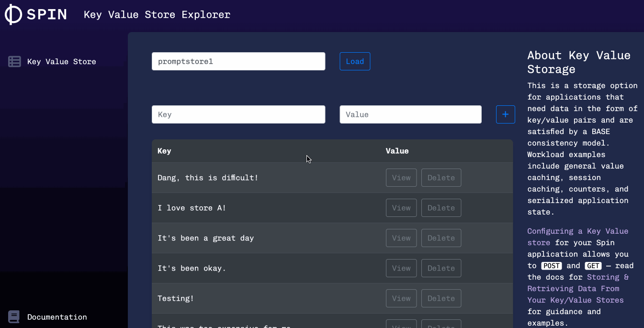The width and height of the screenshot is (644, 328).
Task: Click the Key Value Store sidebar icon
Action: 14,61
